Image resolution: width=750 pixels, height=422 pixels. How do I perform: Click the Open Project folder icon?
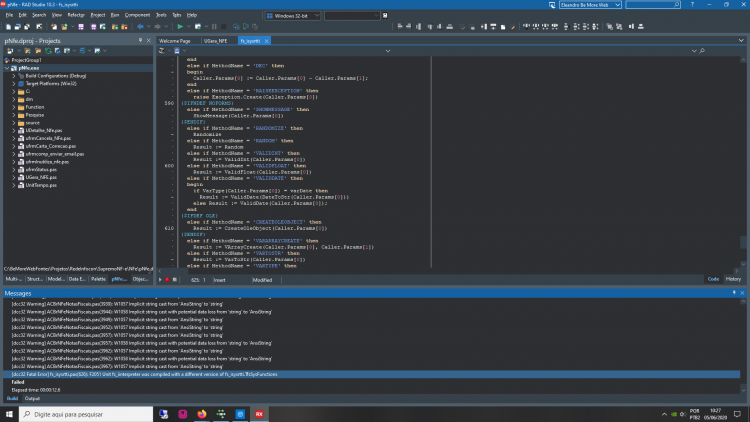(64, 27)
